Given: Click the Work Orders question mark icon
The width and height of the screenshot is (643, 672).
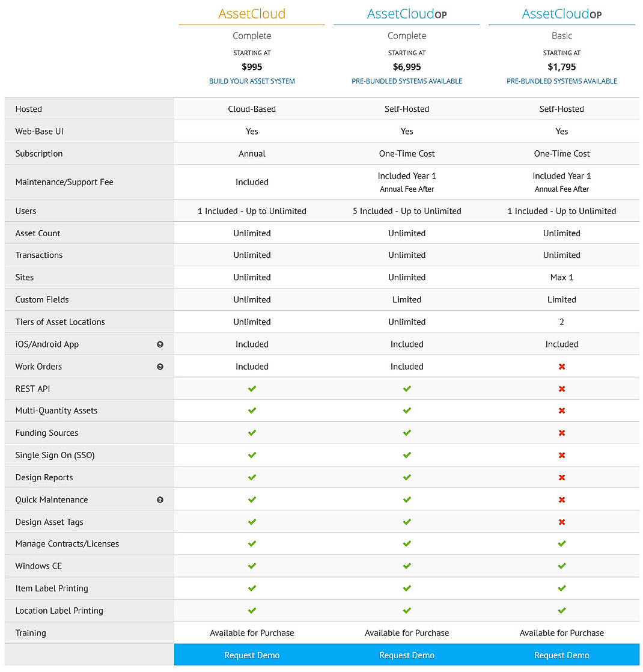Looking at the screenshot, I should click(160, 366).
